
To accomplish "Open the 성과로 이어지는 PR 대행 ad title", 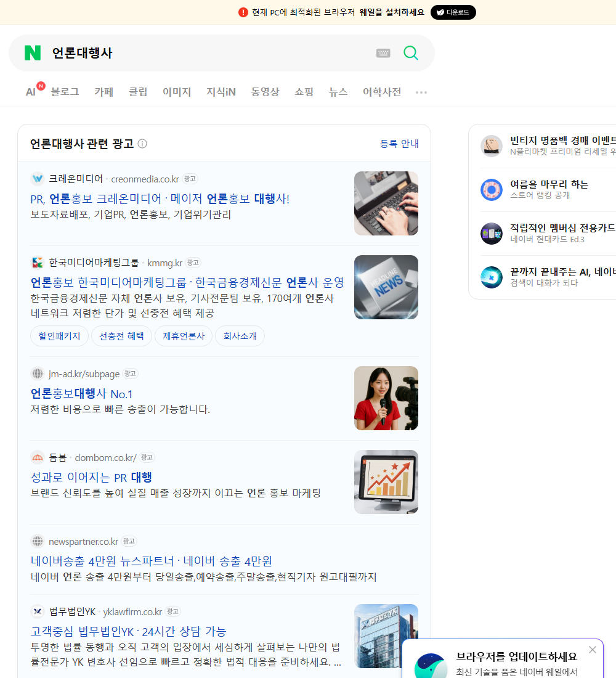I will (91, 477).
